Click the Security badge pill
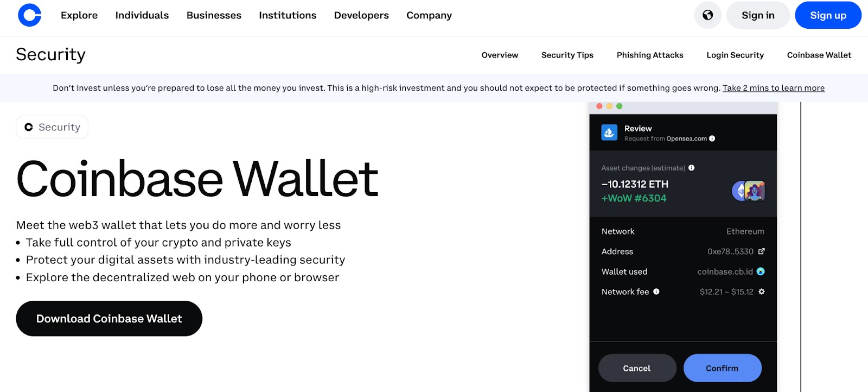 52,127
